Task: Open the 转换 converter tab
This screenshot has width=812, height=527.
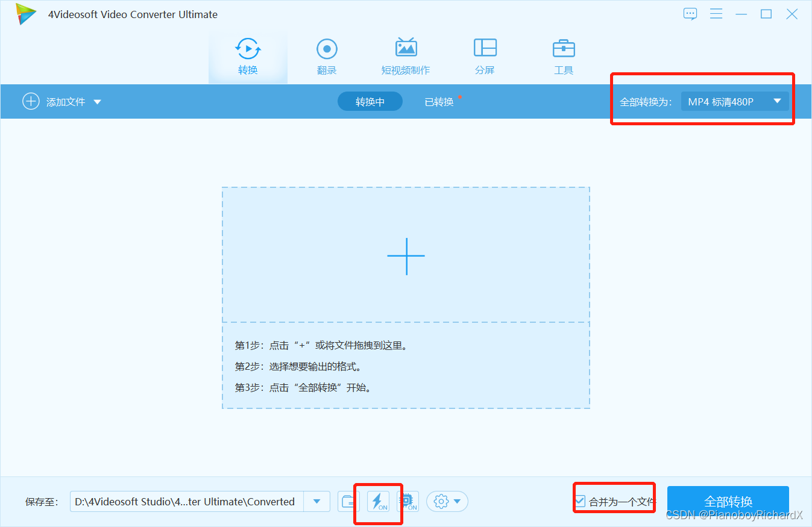Action: [248, 57]
